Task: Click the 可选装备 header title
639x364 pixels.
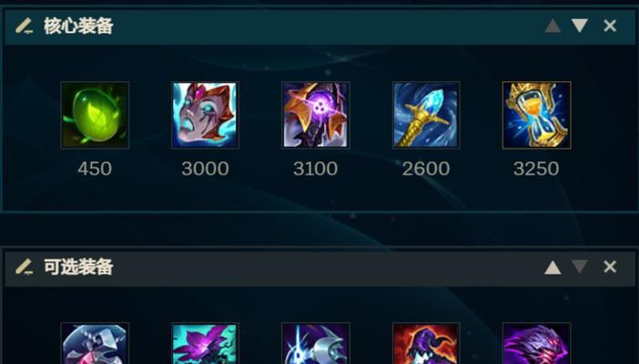Action: tap(78, 267)
